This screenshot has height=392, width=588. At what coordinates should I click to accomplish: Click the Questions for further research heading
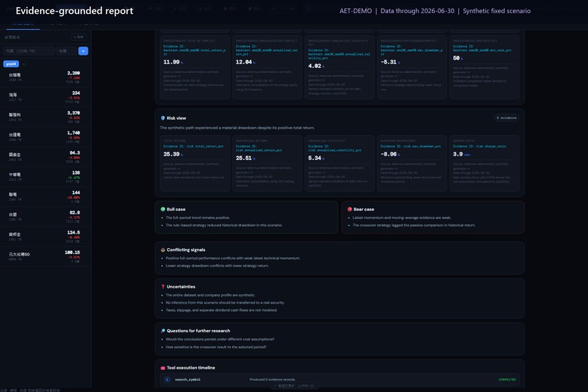198,331
